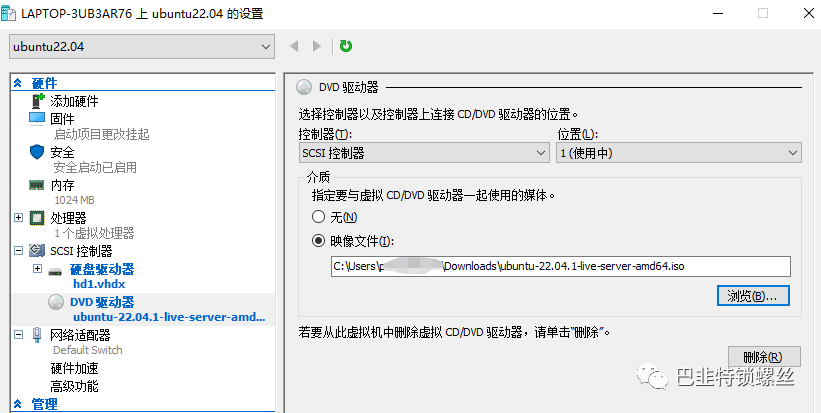Image resolution: width=821 pixels, height=413 pixels.
Task: Click the 1 个虚拟处理器 text
Action: click(x=94, y=233)
